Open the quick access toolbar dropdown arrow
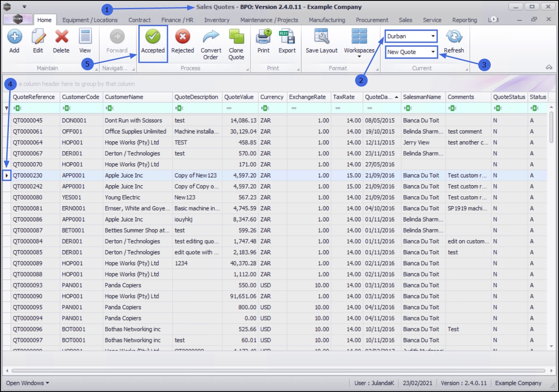The width and height of the screenshot is (559, 392). pyautogui.click(x=24, y=7)
